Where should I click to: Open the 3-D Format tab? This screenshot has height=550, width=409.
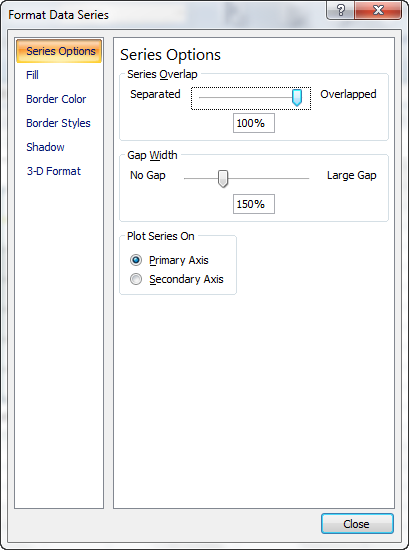54,171
